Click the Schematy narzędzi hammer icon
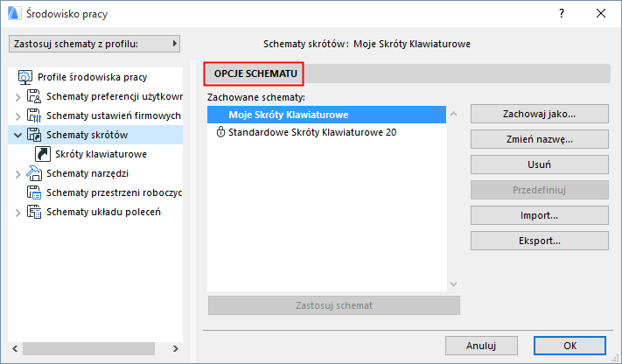Viewport: 622px width, 364px height. tap(35, 173)
